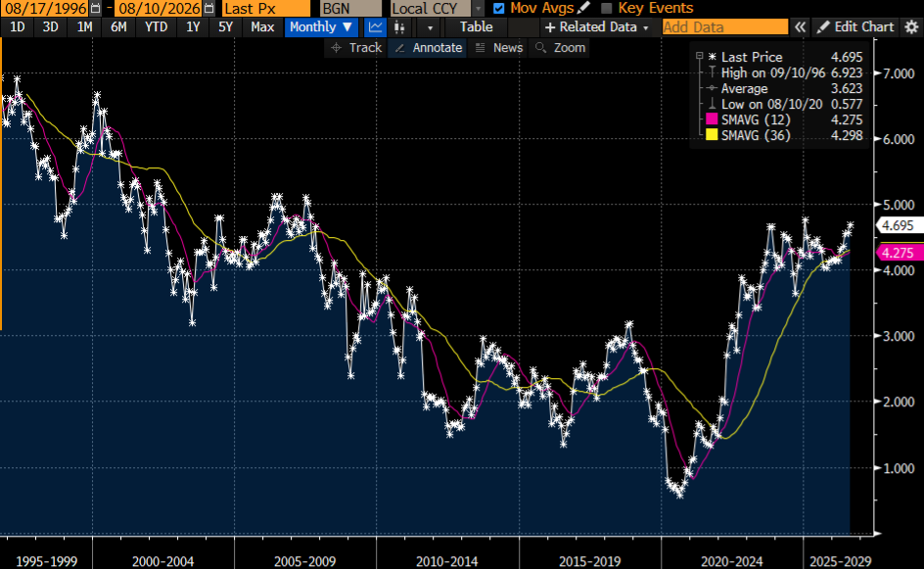Screen dimensions: 924x569
Task: Select the 1M range tab
Action: point(84,27)
